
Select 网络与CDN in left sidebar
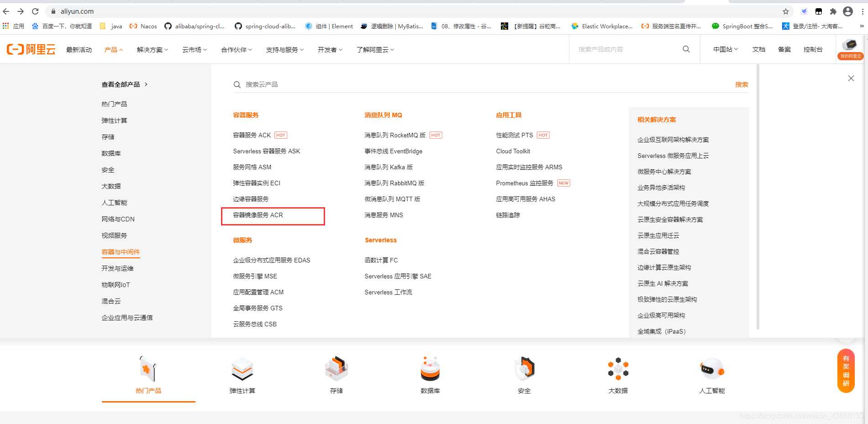coord(118,219)
